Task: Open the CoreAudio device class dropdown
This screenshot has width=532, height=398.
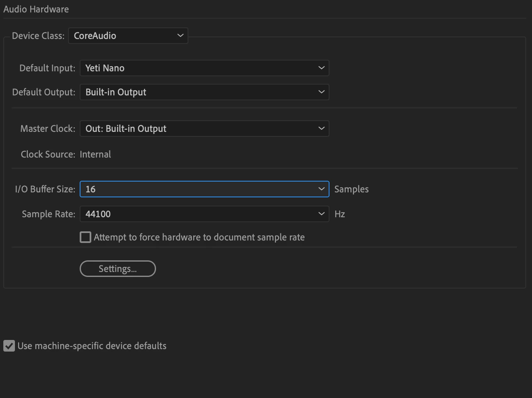Action: tap(128, 36)
